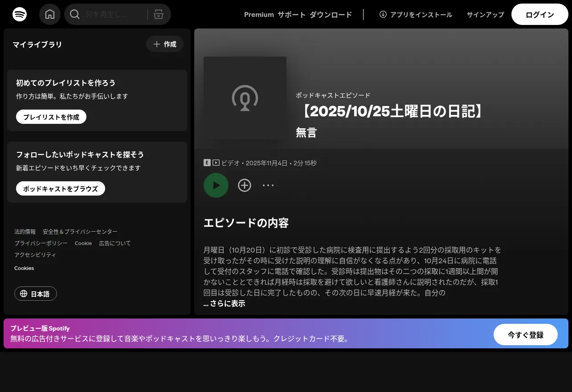Image resolution: width=572 pixels, height=392 pixels.
Task: Click 初めてのプレイリストを作ろう heading
Action: (x=66, y=83)
